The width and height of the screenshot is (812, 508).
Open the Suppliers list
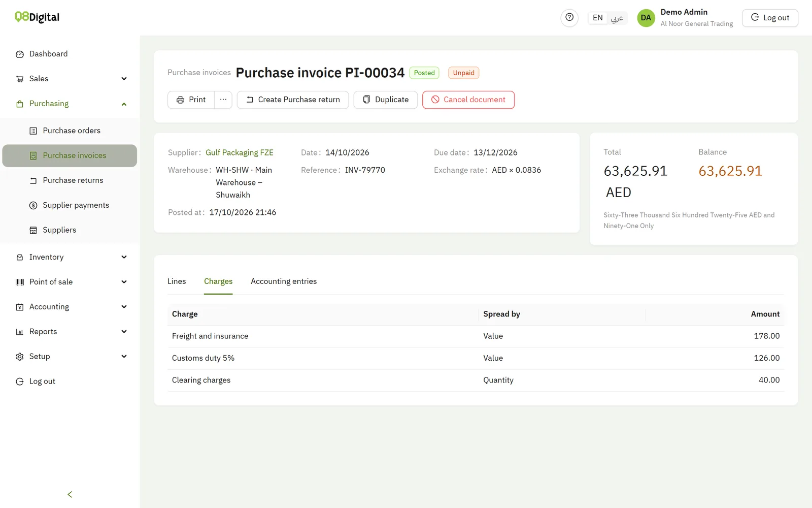point(70,230)
